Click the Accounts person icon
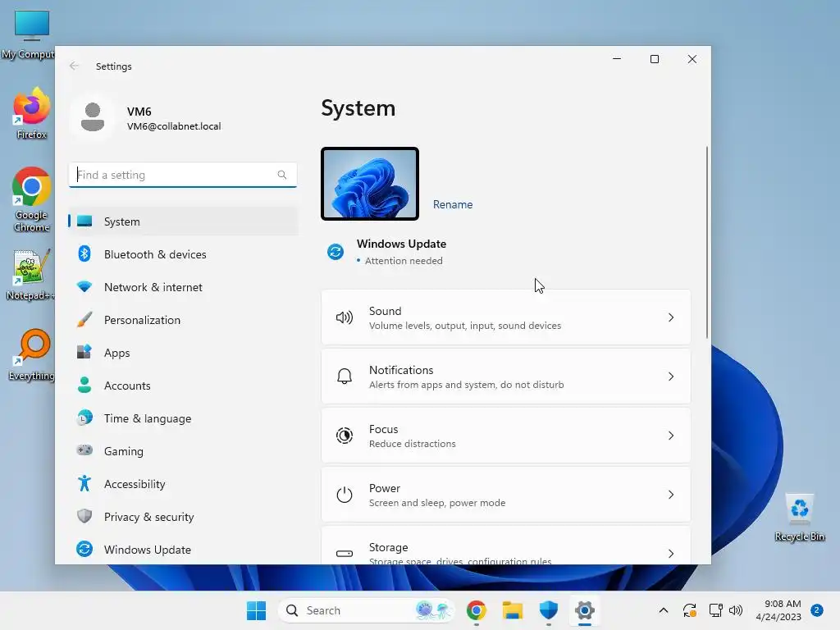 (x=84, y=386)
